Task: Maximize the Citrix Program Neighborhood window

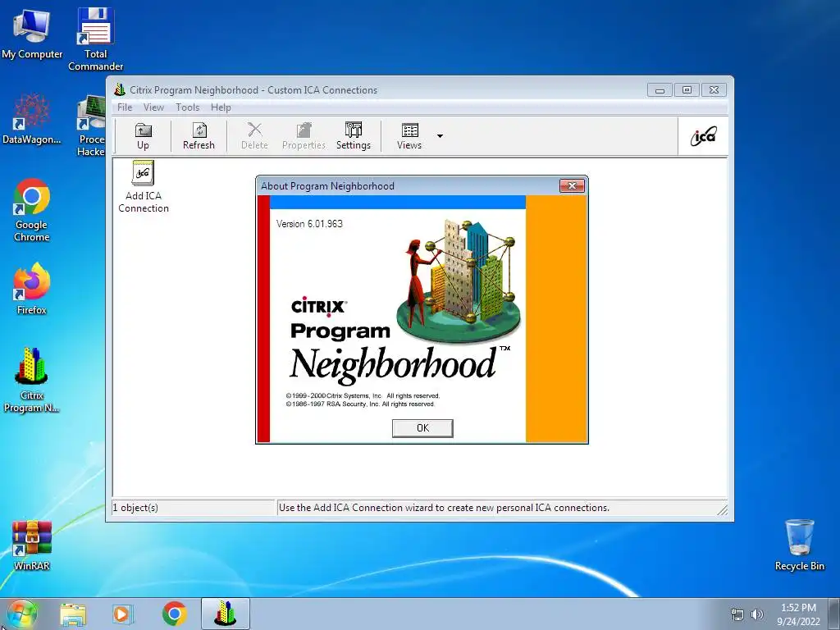Action: [x=687, y=90]
